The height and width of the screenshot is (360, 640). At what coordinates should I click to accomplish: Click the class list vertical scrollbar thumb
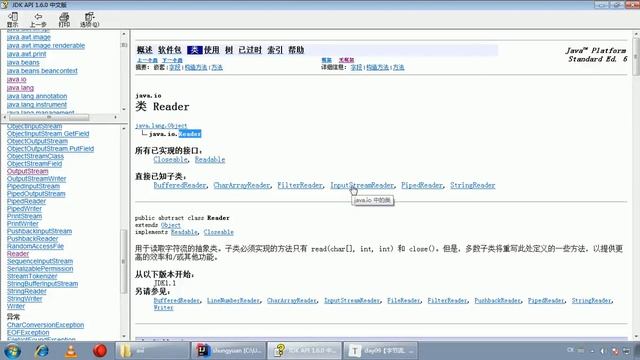pyautogui.click(x=124, y=262)
